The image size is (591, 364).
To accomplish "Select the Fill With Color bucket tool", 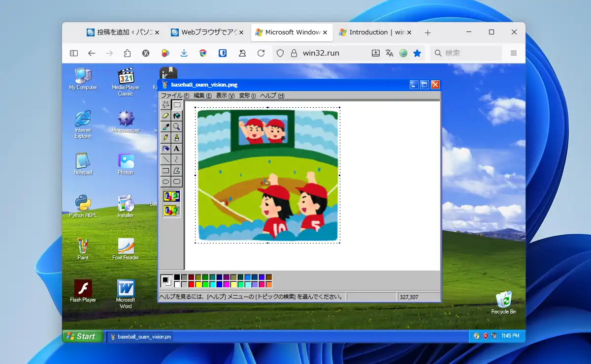I will click(x=177, y=116).
